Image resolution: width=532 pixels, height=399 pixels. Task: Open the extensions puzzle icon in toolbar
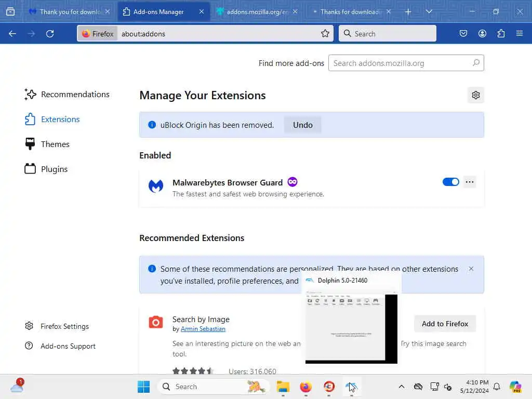click(501, 34)
